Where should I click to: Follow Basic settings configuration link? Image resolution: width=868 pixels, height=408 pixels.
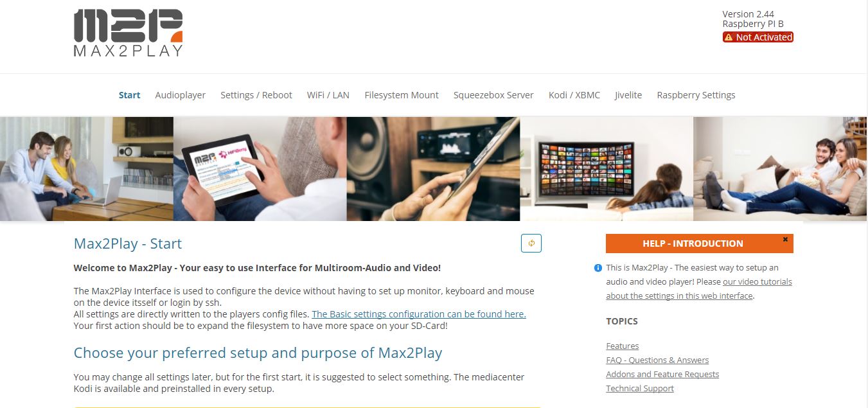419,314
